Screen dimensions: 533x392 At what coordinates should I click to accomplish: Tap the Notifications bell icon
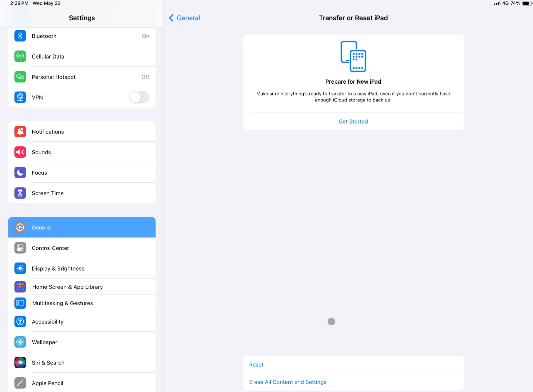20,132
